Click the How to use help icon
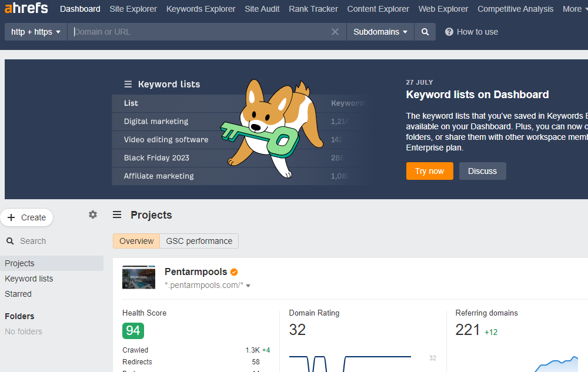Viewport: 588px width, 372px height. coord(449,32)
